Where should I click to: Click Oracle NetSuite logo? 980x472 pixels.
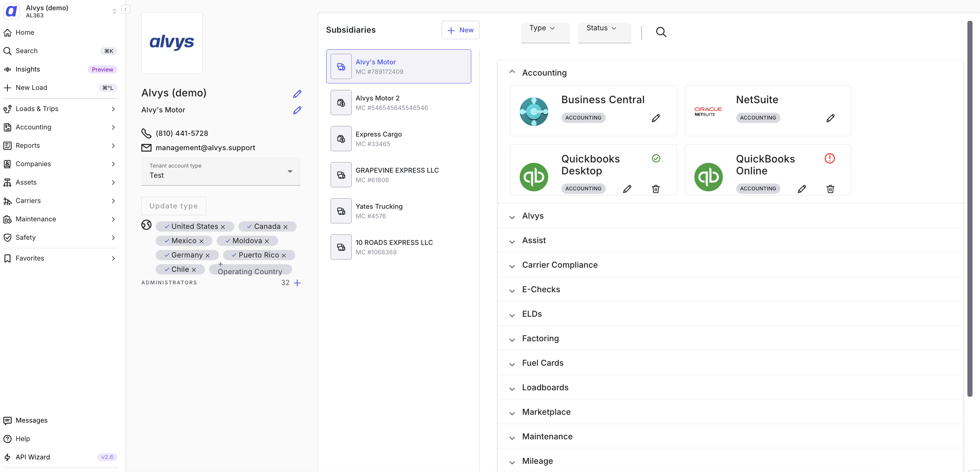coord(708,111)
